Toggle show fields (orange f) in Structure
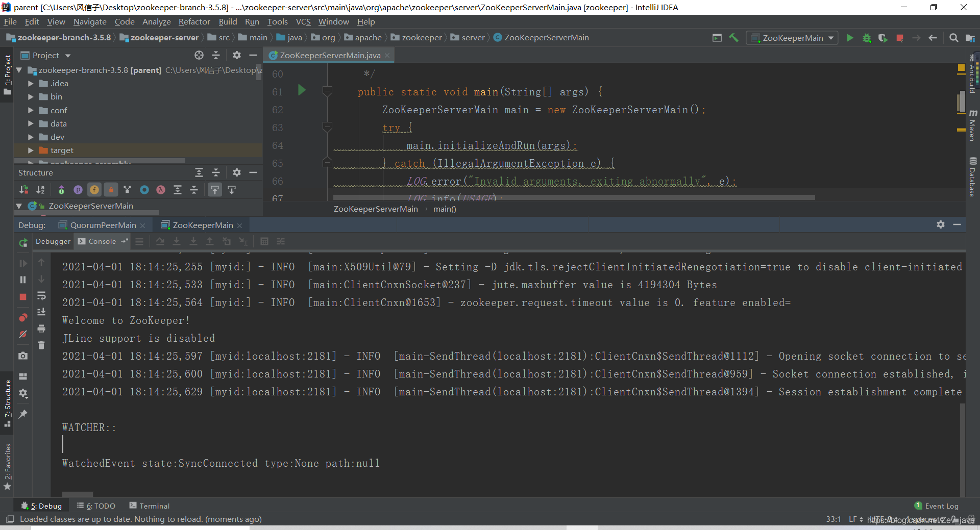 coord(94,190)
